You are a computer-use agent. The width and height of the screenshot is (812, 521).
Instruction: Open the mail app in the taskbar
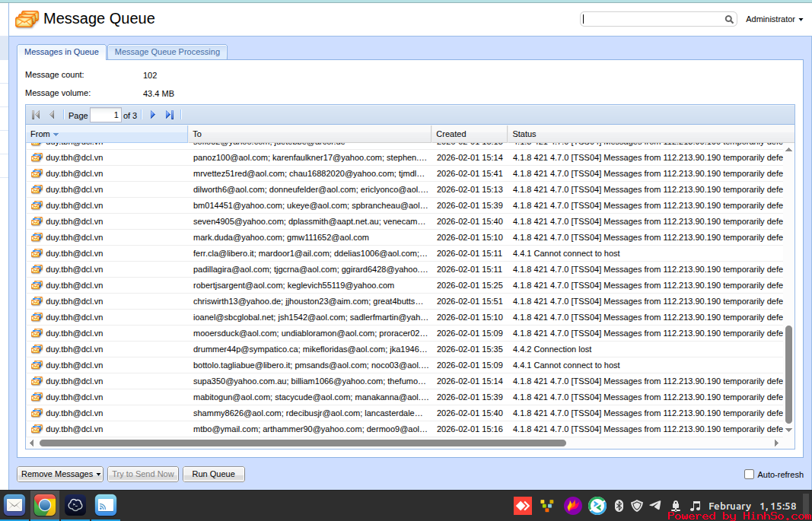[x=14, y=505]
